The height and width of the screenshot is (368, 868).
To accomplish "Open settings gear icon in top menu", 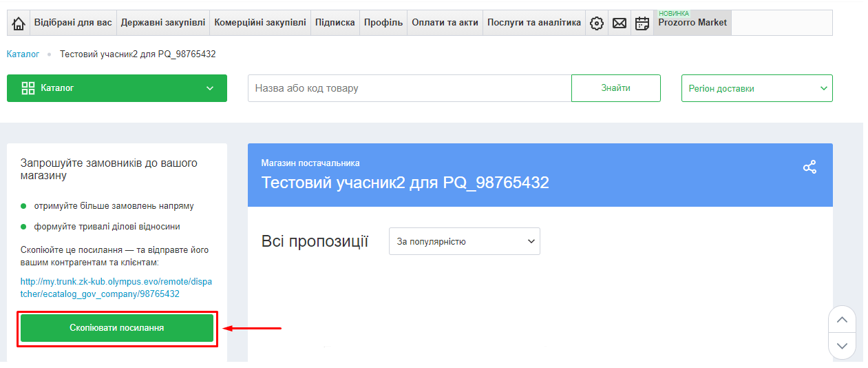I will click(x=597, y=23).
